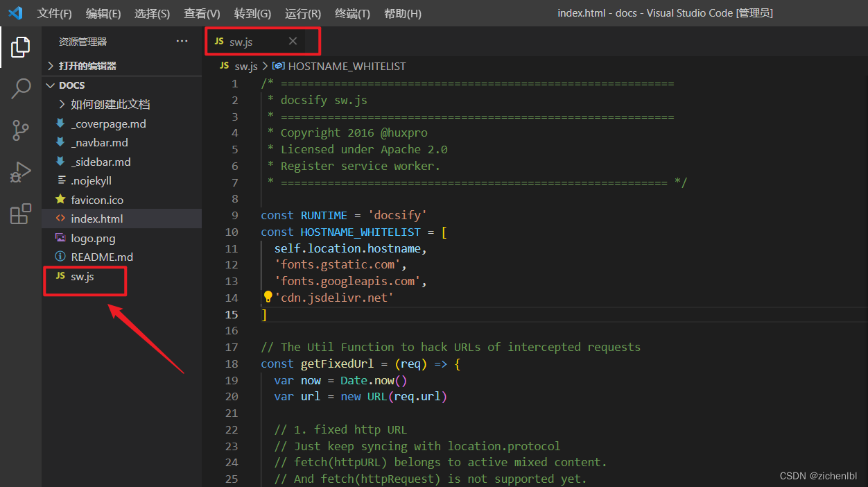Open the Source Control view

(x=21, y=130)
